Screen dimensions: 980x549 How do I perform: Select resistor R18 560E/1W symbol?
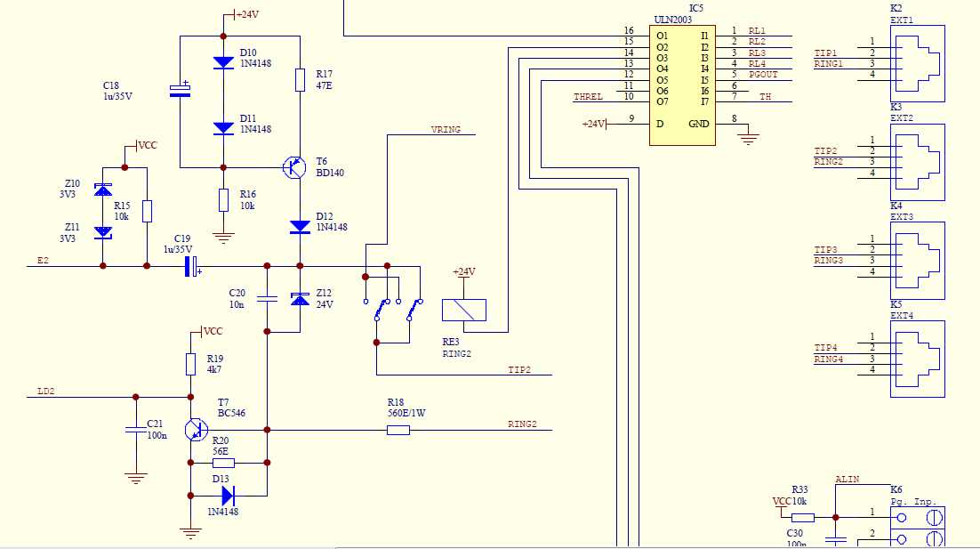tap(398, 430)
